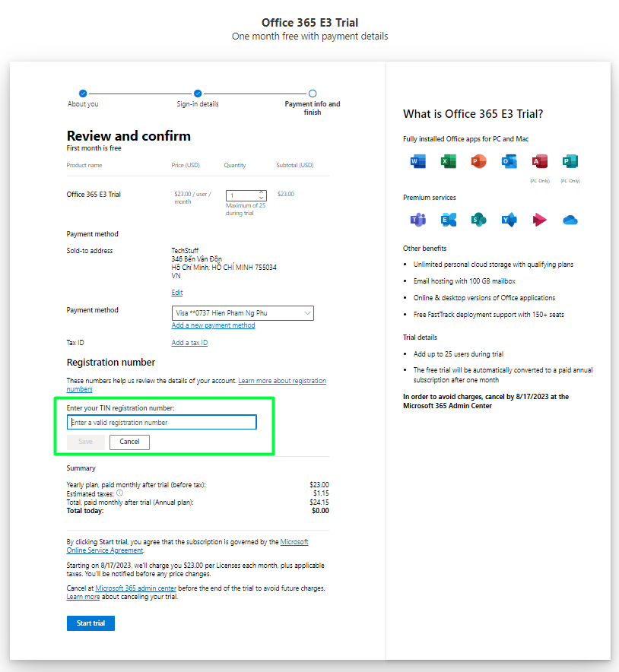Click the Word app icon
The width and height of the screenshot is (619, 672).
coord(418,161)
